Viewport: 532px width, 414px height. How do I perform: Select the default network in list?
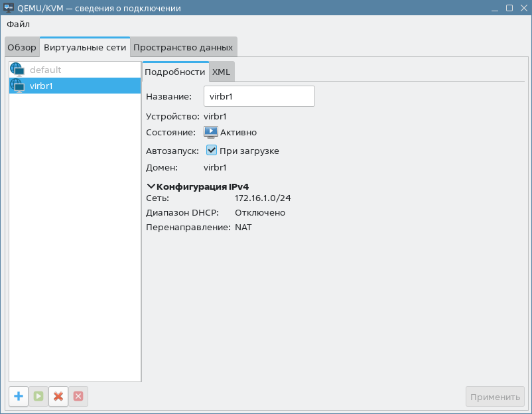[46, 70]
